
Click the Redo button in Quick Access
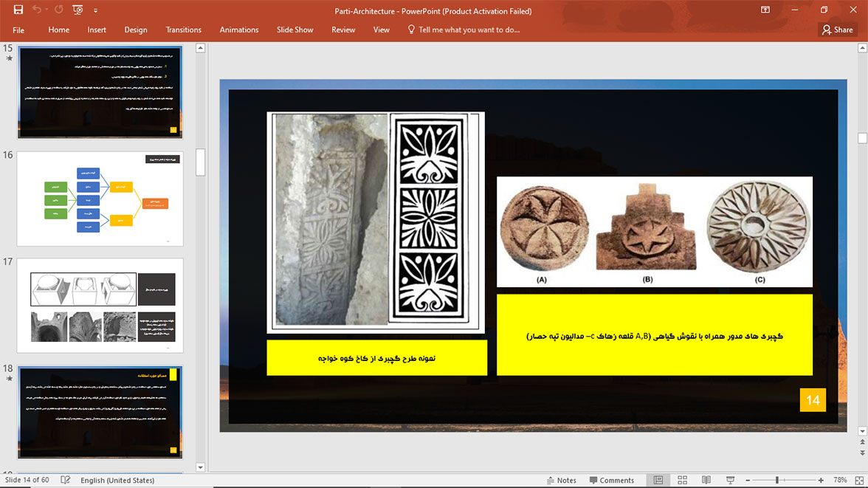tap(59, 10)
